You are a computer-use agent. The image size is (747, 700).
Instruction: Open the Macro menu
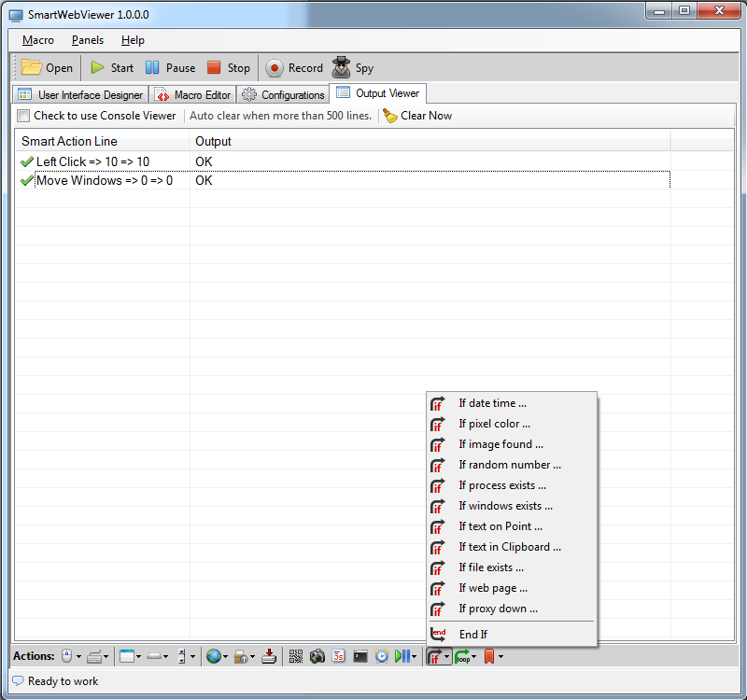click(38, 40)
